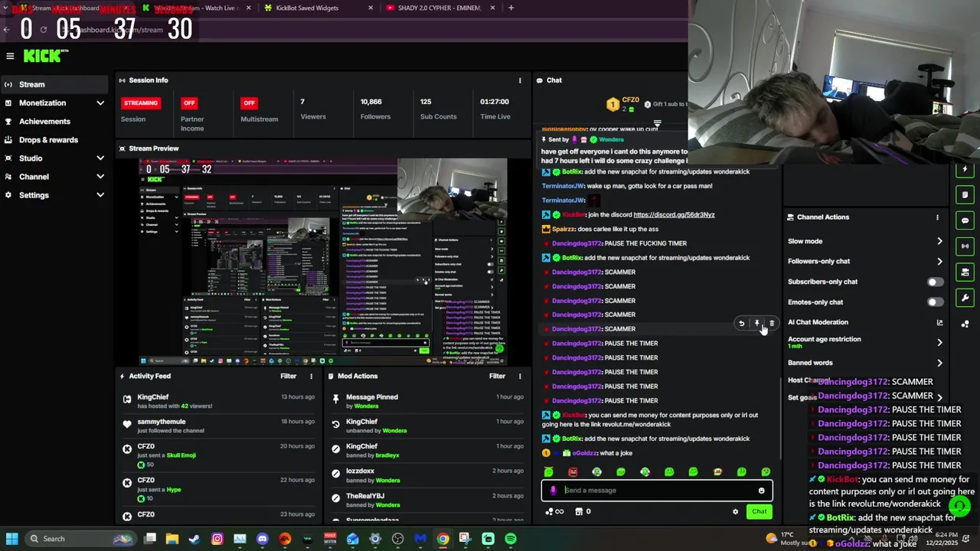Open the emoji picker in chat input
980x551 pixels.
coord(761,491)
